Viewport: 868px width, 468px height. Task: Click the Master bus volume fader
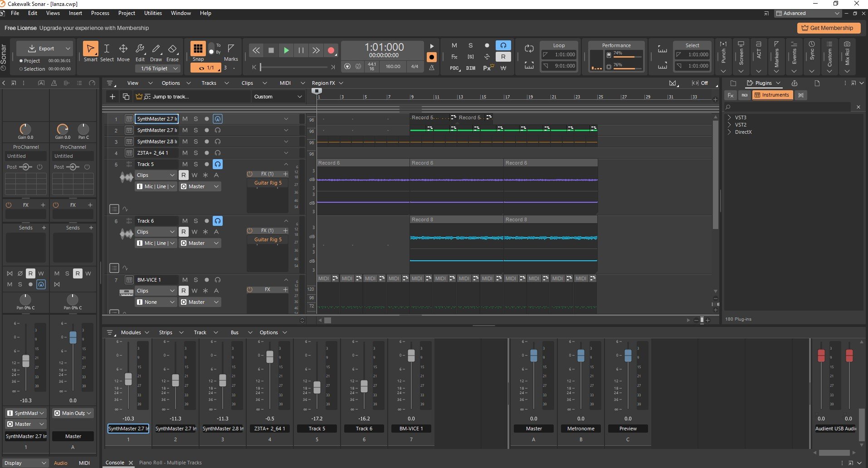tap(534, 356)
